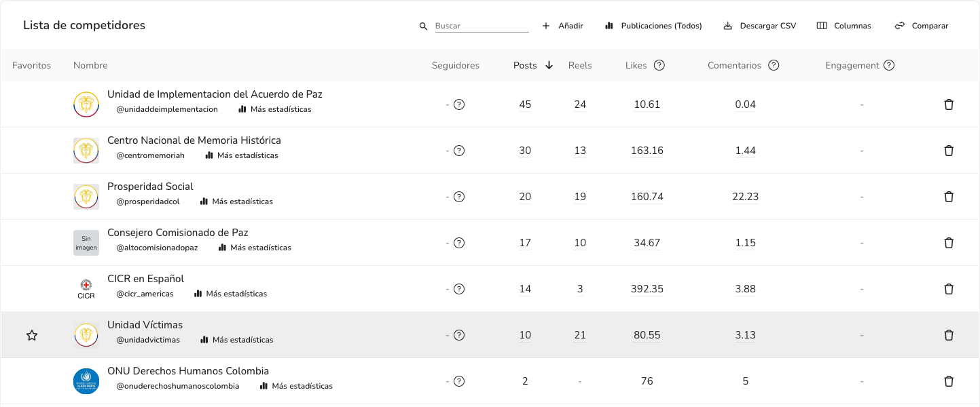Open followers help icon for Centro Nacional de Memoria
Viewport: 980px width, 407px height.
[x=459, y=151]
